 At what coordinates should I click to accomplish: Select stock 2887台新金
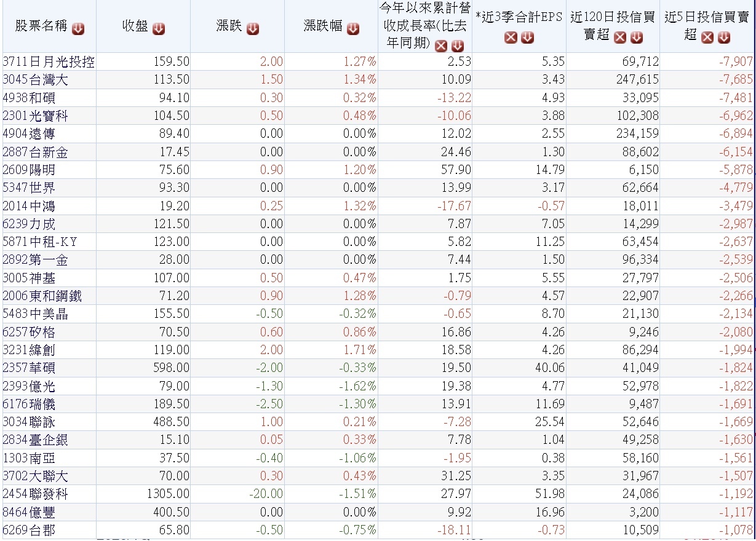[x=35, y=151]
